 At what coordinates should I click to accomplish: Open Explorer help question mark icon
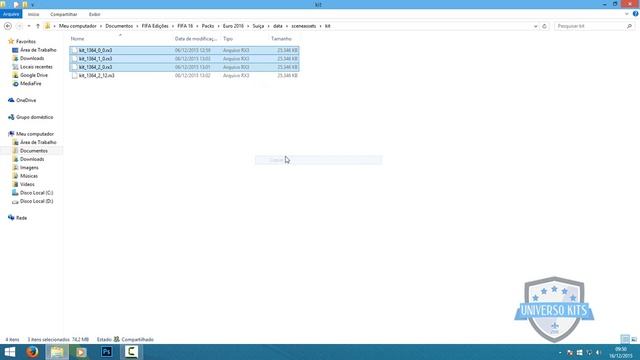[x=636, y=14]
